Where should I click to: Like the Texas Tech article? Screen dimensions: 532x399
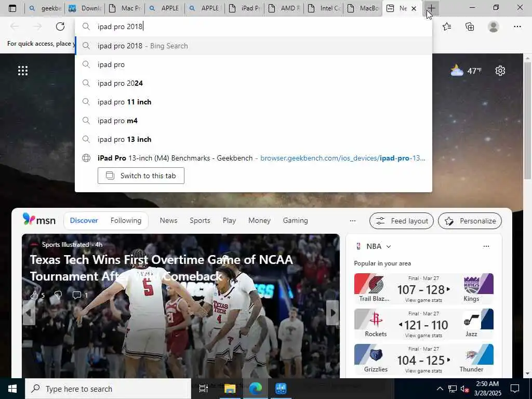coord(34,295)
